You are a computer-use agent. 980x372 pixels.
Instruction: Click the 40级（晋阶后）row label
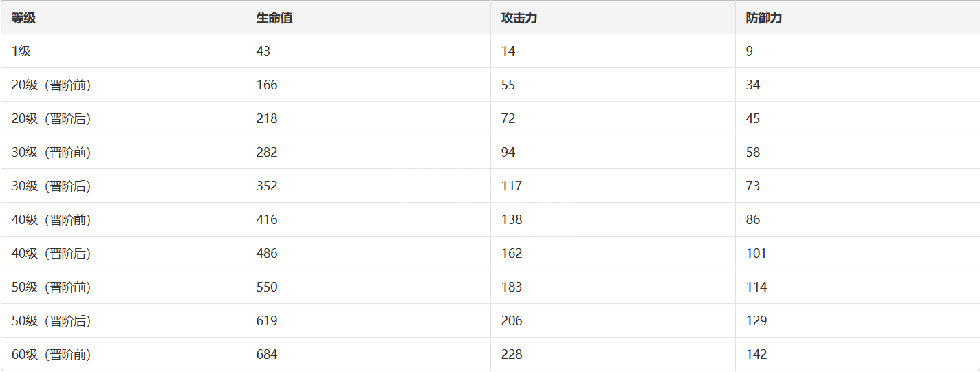click(x=52, y=254)
